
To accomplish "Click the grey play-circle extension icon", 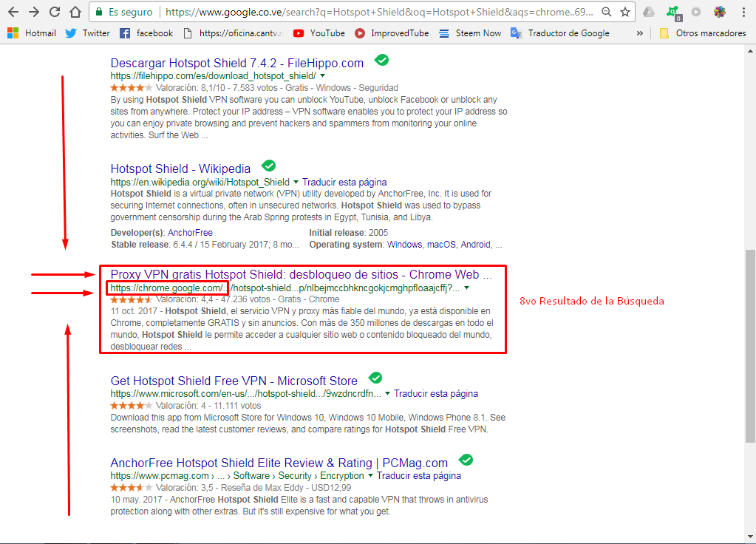I will (x=695, y=12).
